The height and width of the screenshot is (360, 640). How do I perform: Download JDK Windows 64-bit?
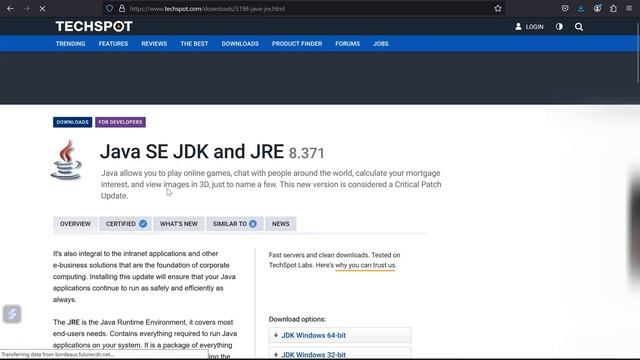point(340,335)
